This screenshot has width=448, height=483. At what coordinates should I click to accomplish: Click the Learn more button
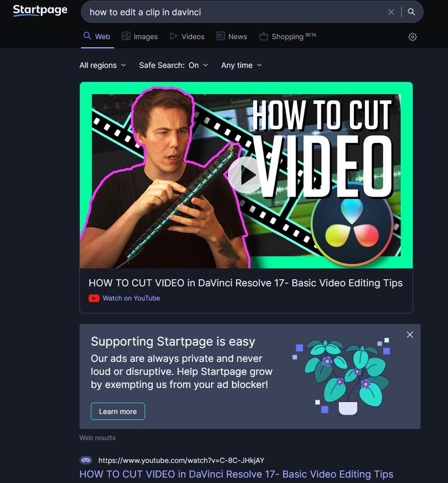click(117, 411)
